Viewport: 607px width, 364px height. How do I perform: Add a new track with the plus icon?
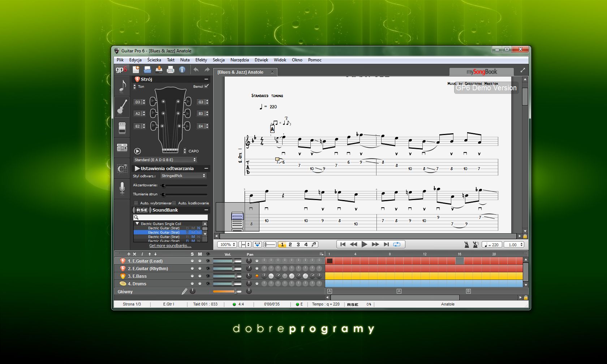[129, 254]
